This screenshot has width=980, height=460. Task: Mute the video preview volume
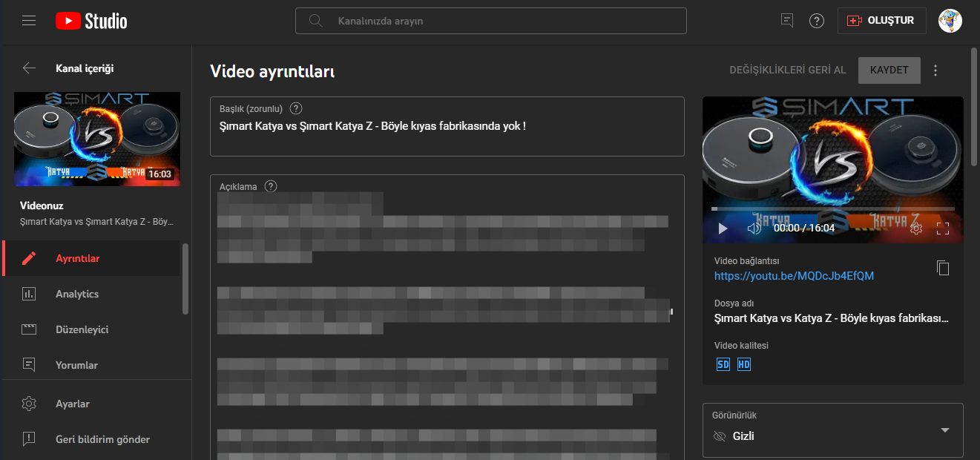[754, 228]
